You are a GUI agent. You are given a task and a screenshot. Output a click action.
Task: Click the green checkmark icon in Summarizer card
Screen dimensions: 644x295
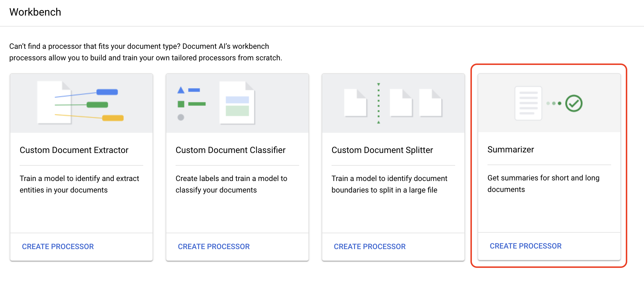point(574,103)
